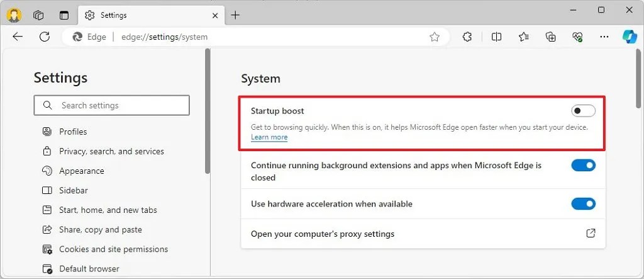Open Share, copy and paste settings
The height and width of the screenshot is (279, 644).
(x=92, y=230)
